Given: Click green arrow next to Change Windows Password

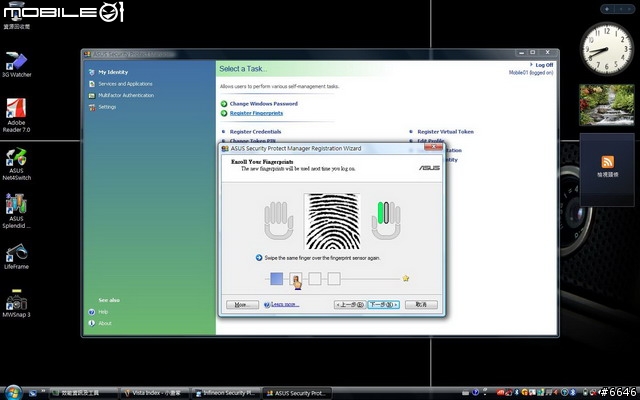Looking at the screenshot, I should point(224,104).
